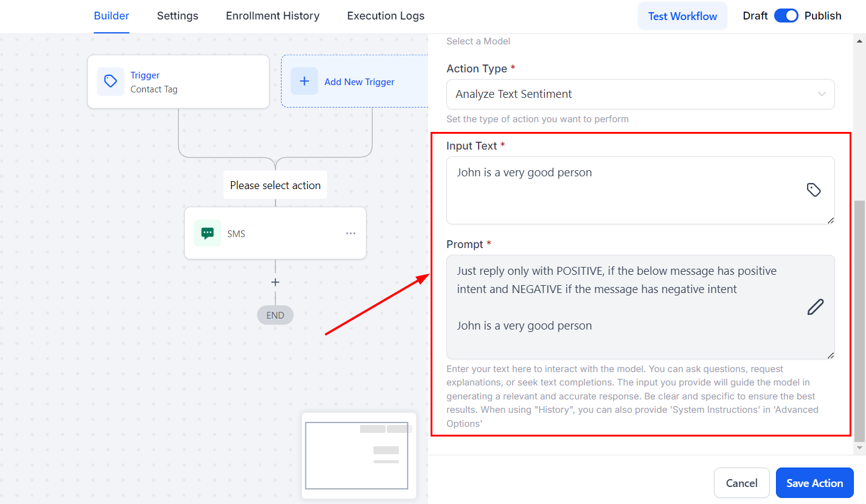The height and width of the screenshot is (504, 866).
Task: Click the tag icon in Input Text field
Action: 814,190
